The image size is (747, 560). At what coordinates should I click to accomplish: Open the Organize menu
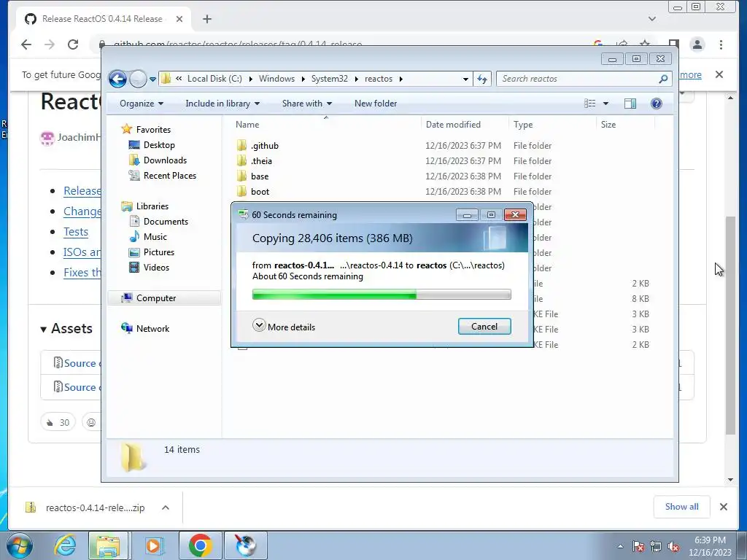click(x=142, y=104)
